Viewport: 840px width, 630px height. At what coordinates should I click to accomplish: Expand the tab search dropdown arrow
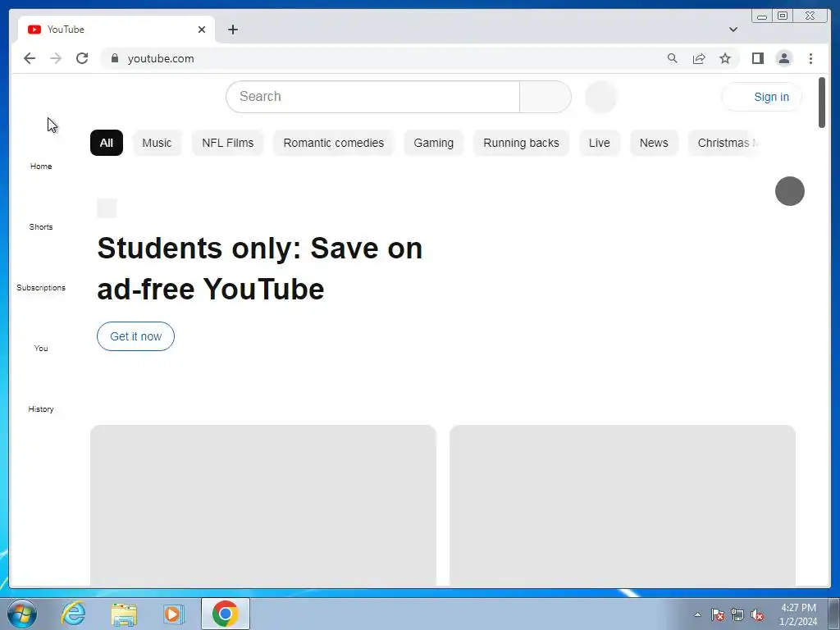[733, 30]
